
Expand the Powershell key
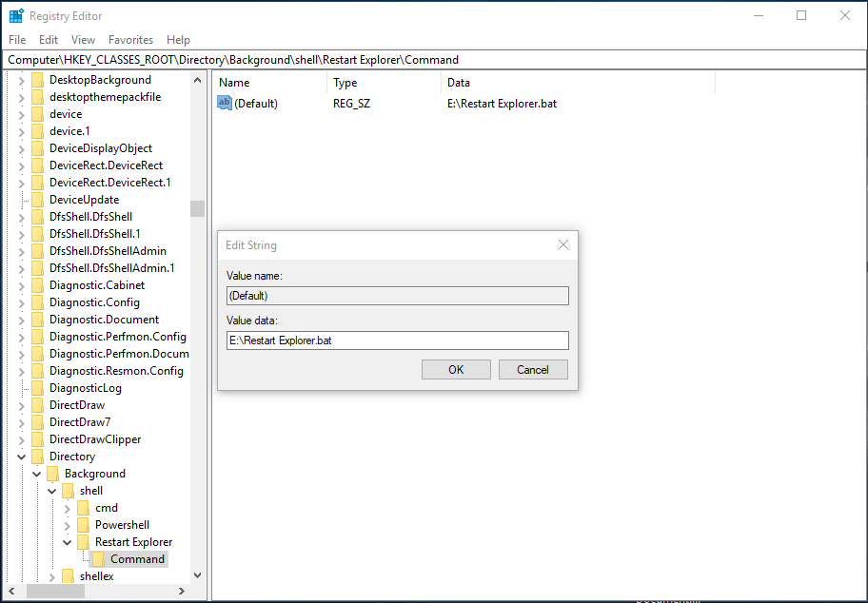68,526
